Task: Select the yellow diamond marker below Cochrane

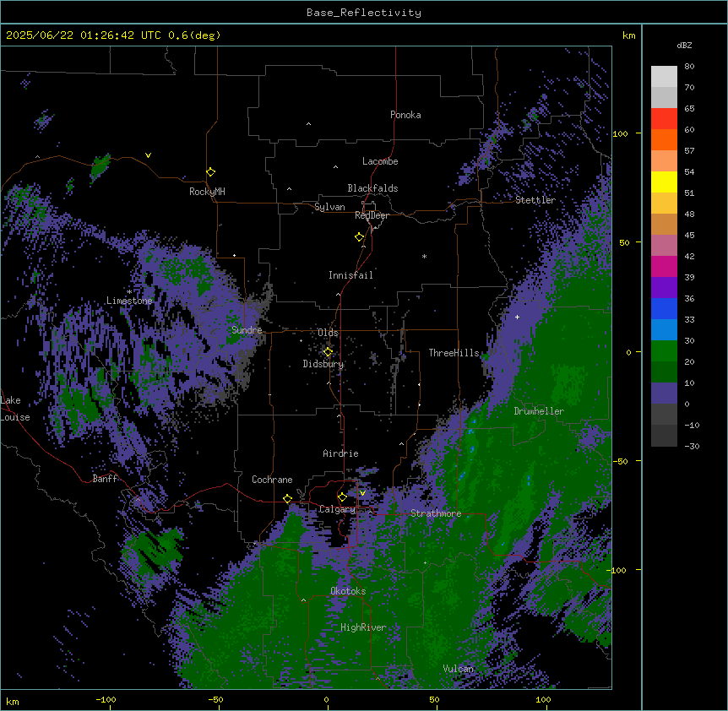Action: coord(287,498)
